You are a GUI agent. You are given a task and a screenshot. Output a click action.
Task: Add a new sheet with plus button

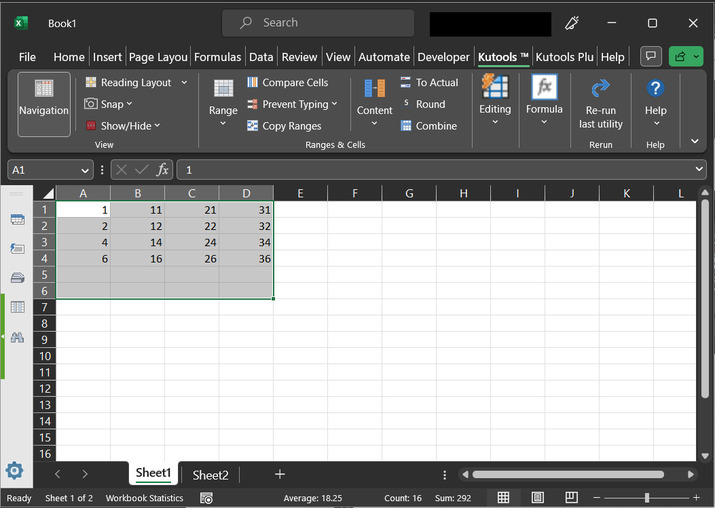280,474
